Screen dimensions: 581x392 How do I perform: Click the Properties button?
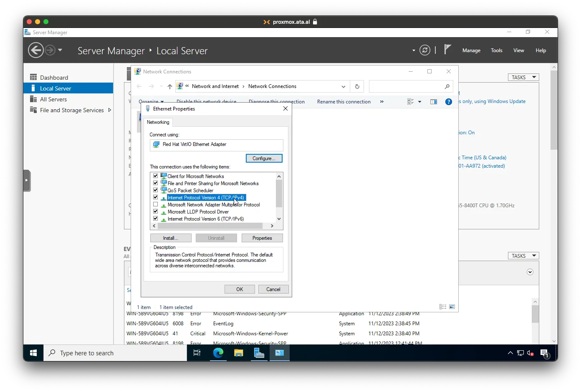[x=262, y=238]
